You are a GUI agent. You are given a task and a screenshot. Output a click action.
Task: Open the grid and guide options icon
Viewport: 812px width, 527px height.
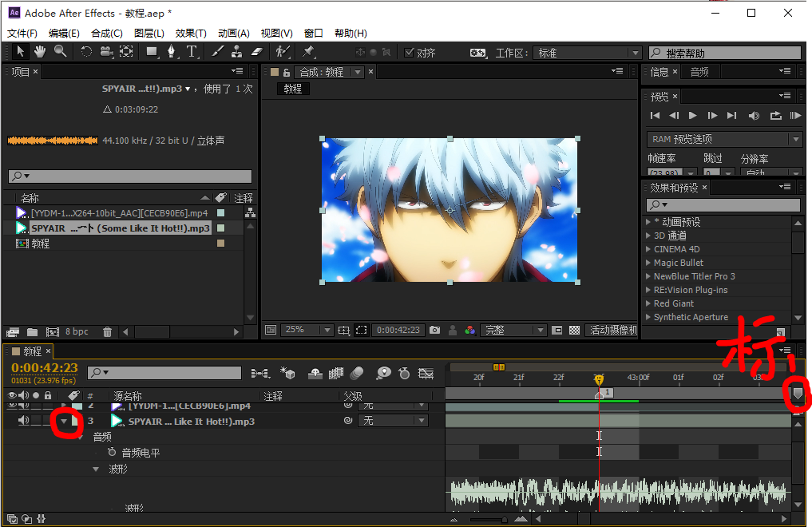pos(344,330)
